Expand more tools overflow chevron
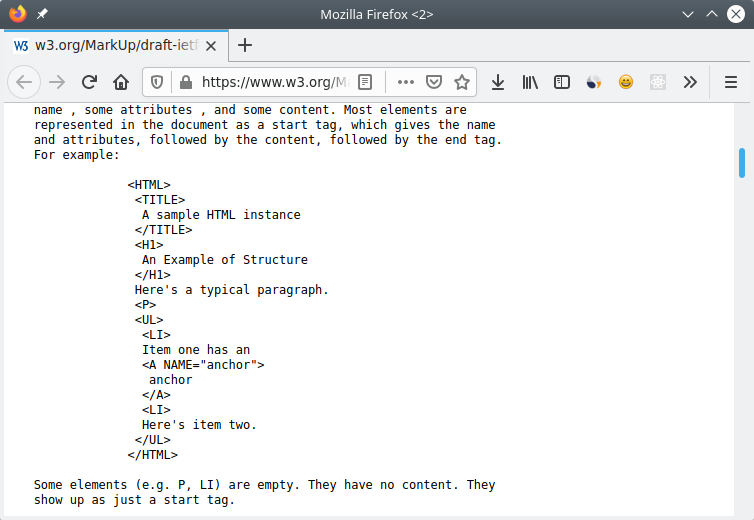 tap(690, 82)
